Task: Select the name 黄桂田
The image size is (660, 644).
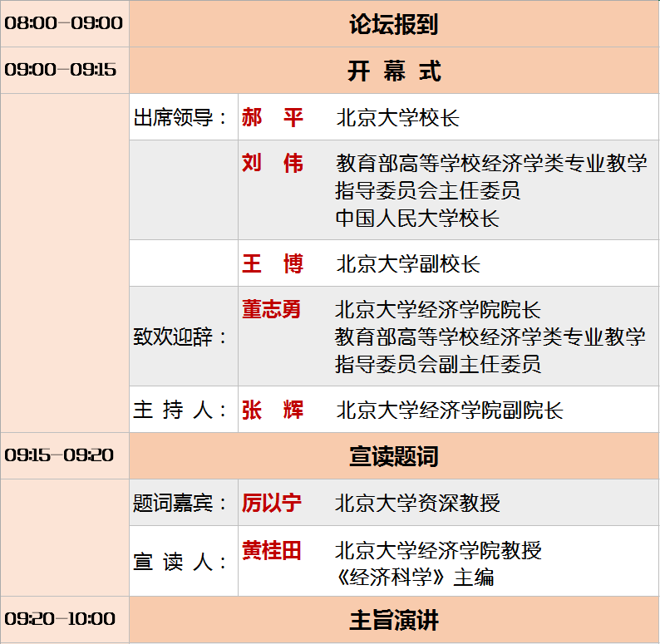Action: pos(271,550)
